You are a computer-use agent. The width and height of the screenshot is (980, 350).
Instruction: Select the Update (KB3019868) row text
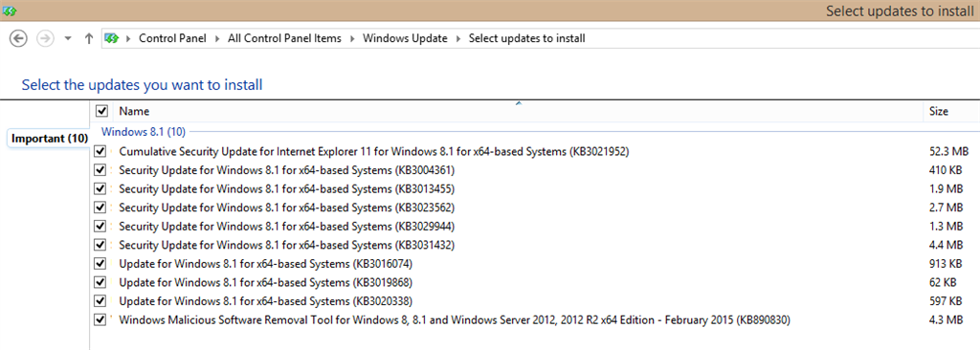(266, 282)
